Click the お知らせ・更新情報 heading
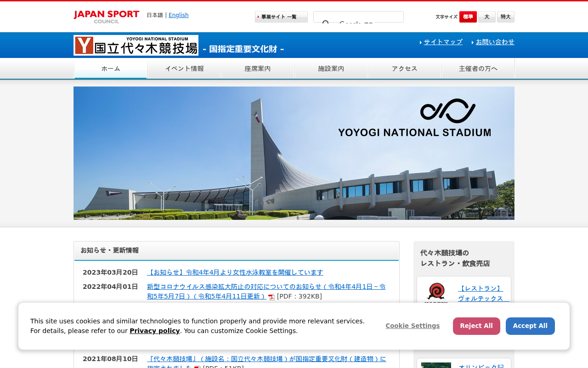This screenshot has width=588, height=368. (110, 250)
